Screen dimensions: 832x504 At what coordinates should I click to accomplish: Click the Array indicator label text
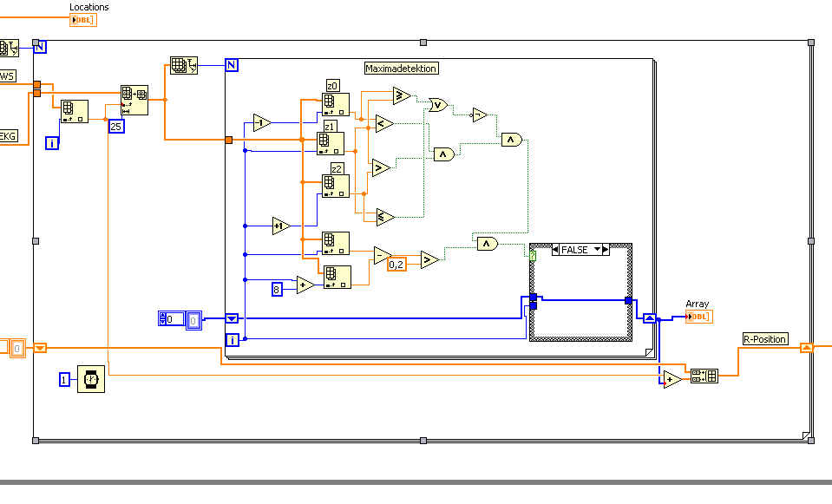point(698,304)
